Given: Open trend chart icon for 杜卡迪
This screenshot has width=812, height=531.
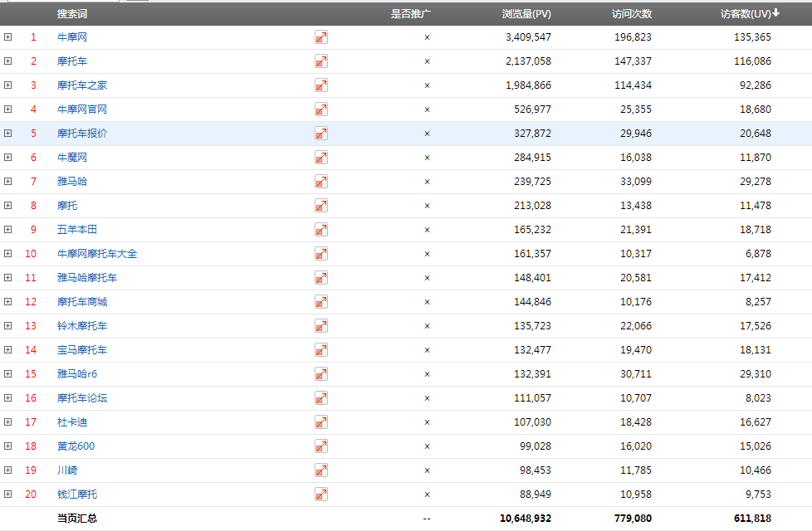Looking at the screenshot, I should (x=321, y=422).
